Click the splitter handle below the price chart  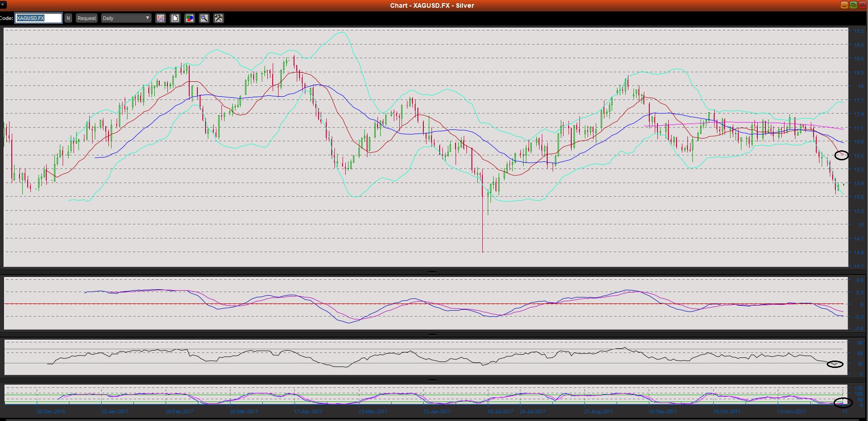(x=432, y=272)
